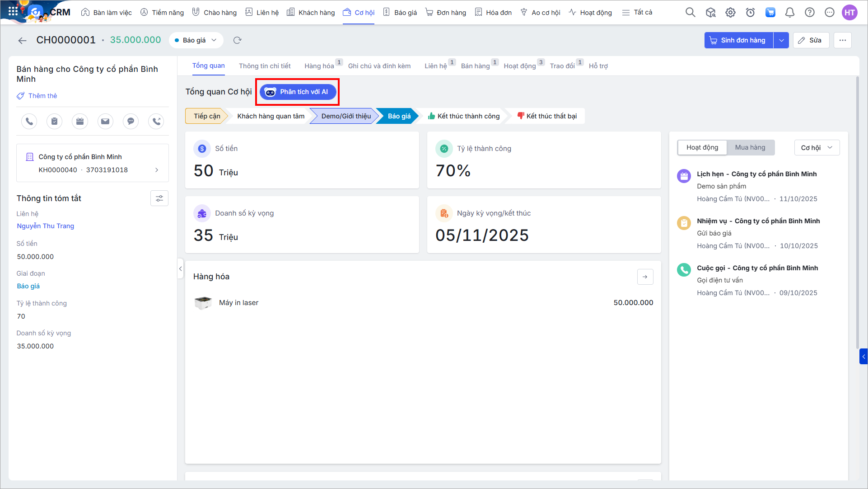Click the calendar appointment icon in left panel
Screen dimensions: 868x489
(80, 121)
